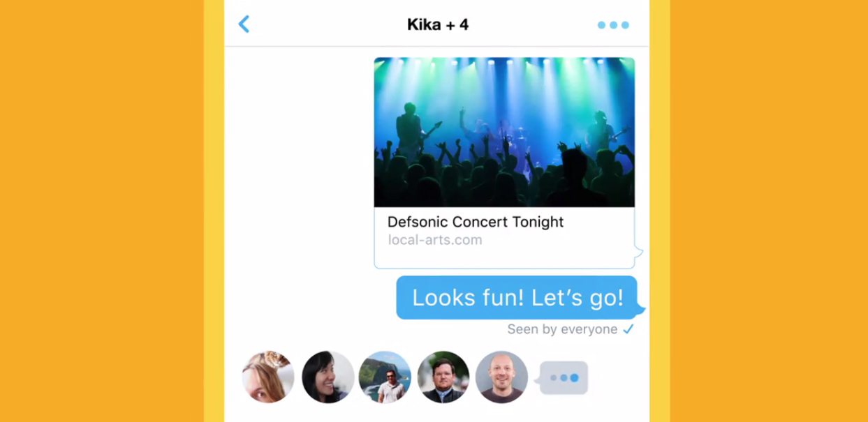Select the blonde woman's avatar

268,377
